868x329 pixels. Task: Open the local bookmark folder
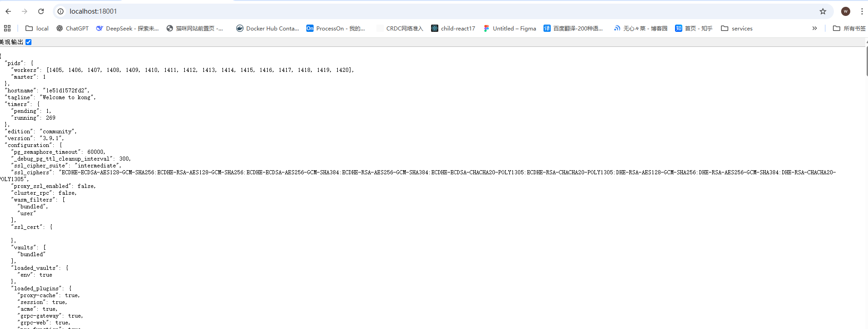pos(37,28)
